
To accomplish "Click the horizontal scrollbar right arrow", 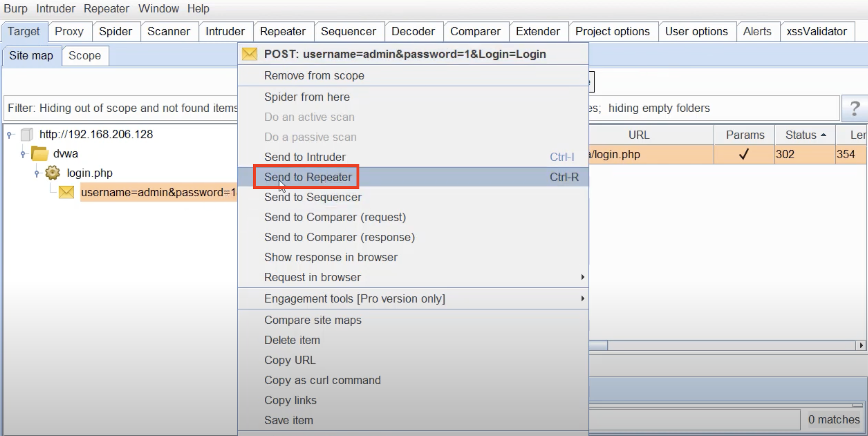I will (x=861, y=345).
